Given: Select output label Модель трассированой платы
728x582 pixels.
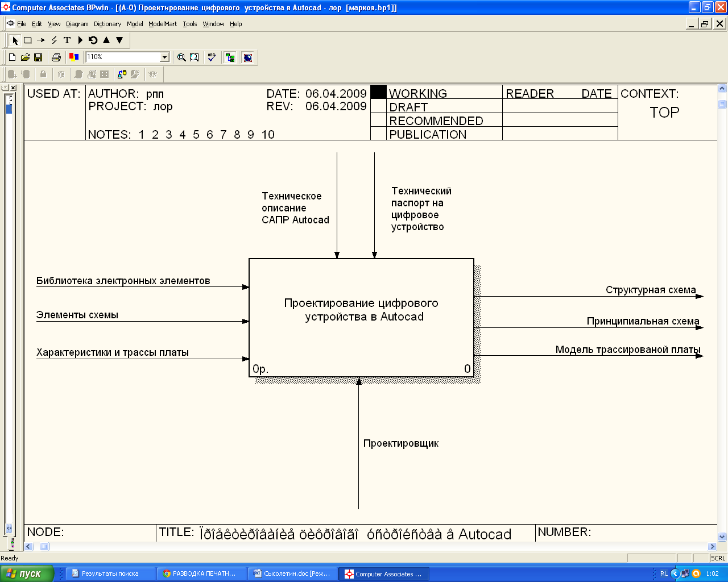Looking at the screenshot, I should [628, 350].
